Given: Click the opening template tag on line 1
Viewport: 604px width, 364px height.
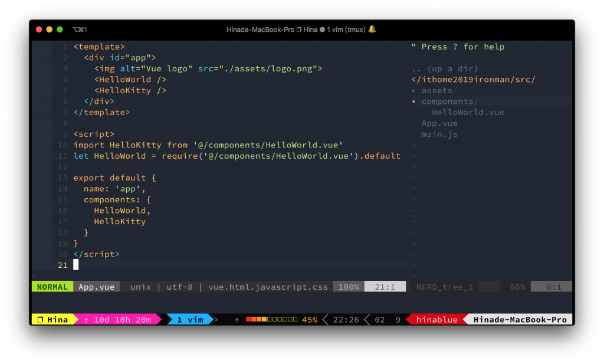Looking at the screenshot, I should pyautogui.click(x=99, y=47).
